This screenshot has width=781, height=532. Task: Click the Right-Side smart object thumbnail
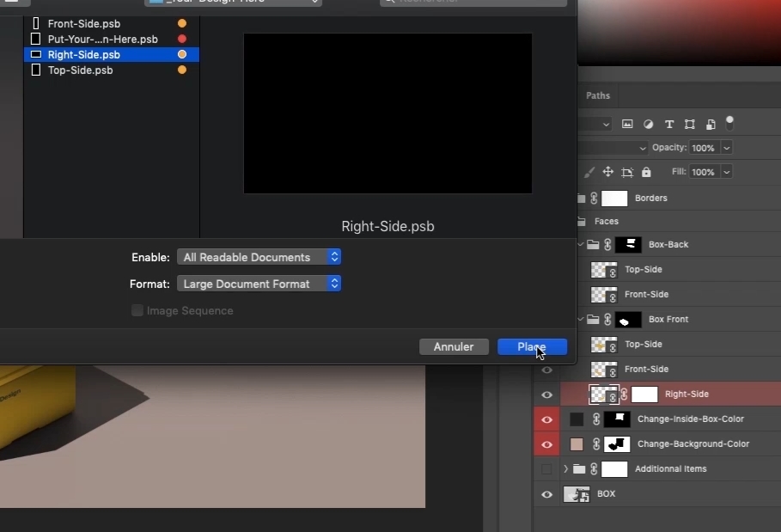tap(604, 394)
